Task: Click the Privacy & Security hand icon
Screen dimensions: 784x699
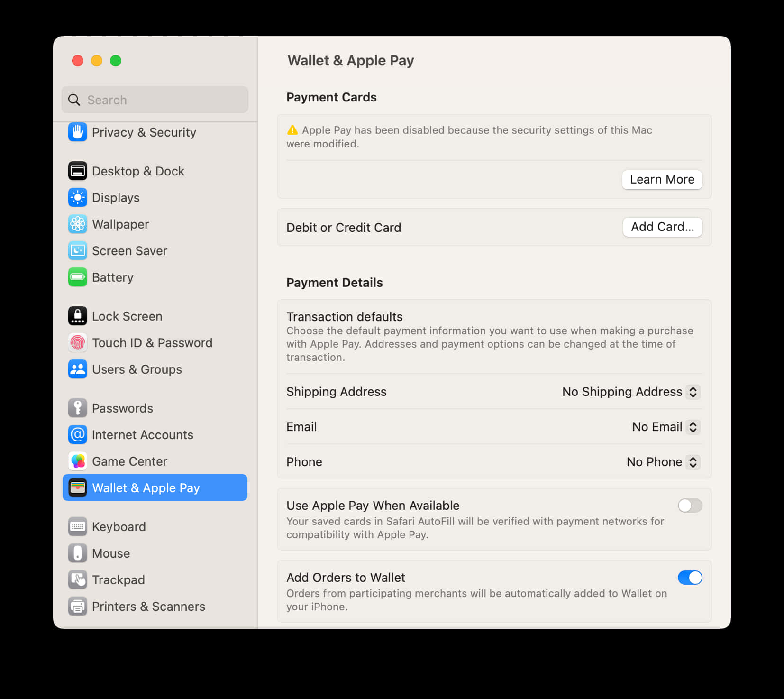Action: (78, 132)
